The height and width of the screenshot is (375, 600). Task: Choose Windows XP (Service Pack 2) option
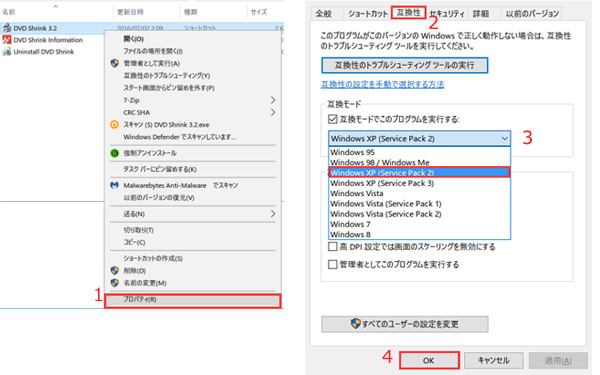(419, 173)
